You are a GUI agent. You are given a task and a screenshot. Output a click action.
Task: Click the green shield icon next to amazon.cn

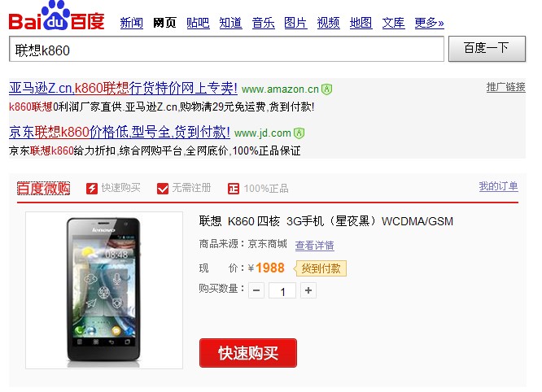(x=326, y=89)
